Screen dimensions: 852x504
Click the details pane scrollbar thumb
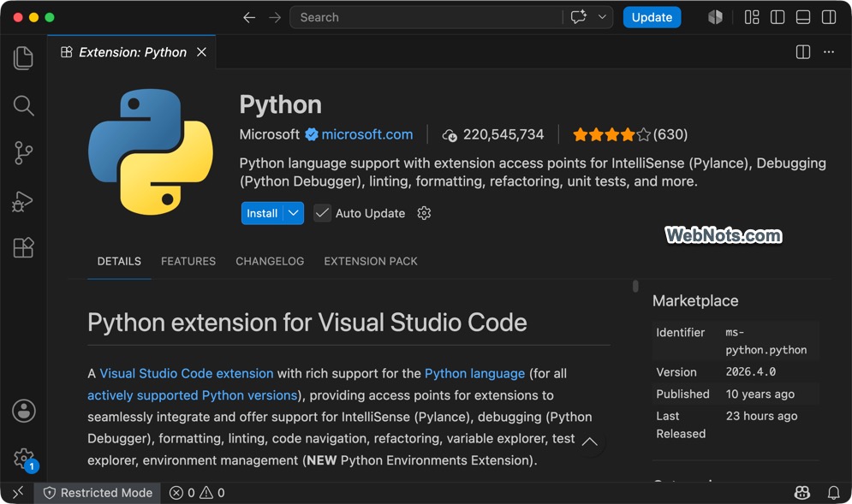tap(635, 286)
